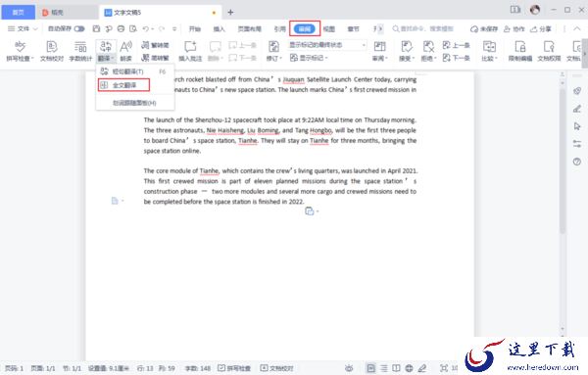
Task: Click the compare documents (比较) icon
Action: point(489,47)
